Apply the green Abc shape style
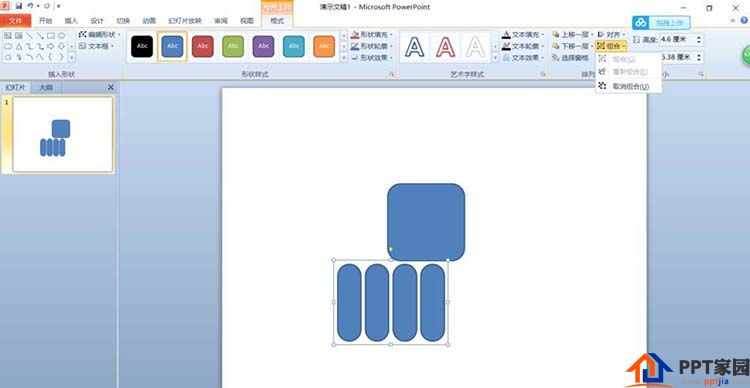 (233, 46)
